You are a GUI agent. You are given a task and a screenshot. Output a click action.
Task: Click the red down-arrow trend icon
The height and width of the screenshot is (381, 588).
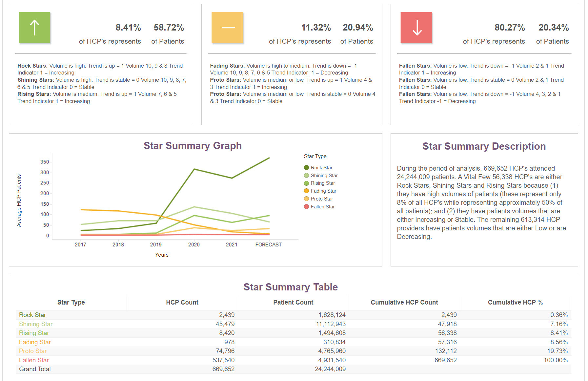coord(416,28)
